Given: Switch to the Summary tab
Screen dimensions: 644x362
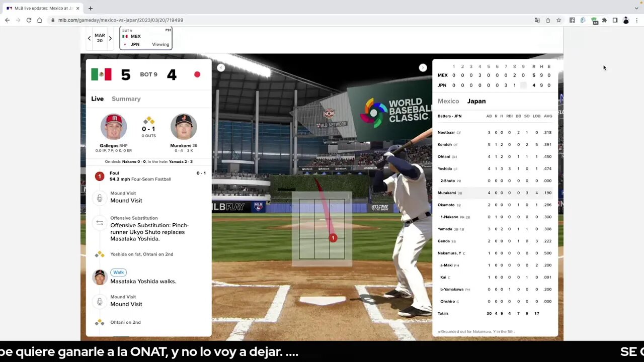Looking at the screenshot, I should pos(126,99).
